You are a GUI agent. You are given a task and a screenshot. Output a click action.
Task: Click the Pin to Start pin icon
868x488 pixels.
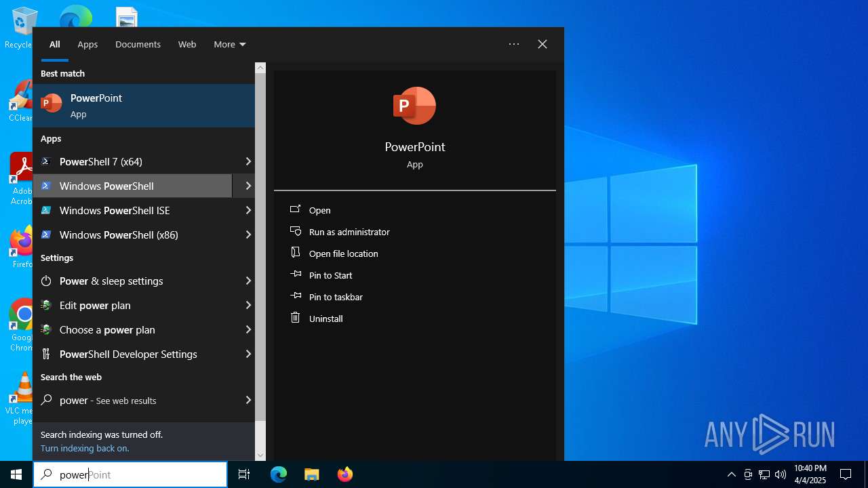(295, 274)
